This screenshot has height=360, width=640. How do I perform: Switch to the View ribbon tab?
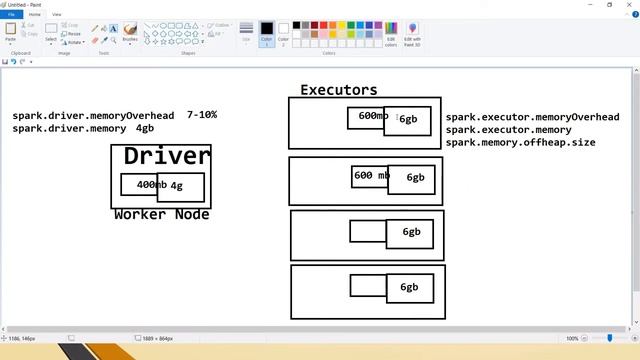56,14
